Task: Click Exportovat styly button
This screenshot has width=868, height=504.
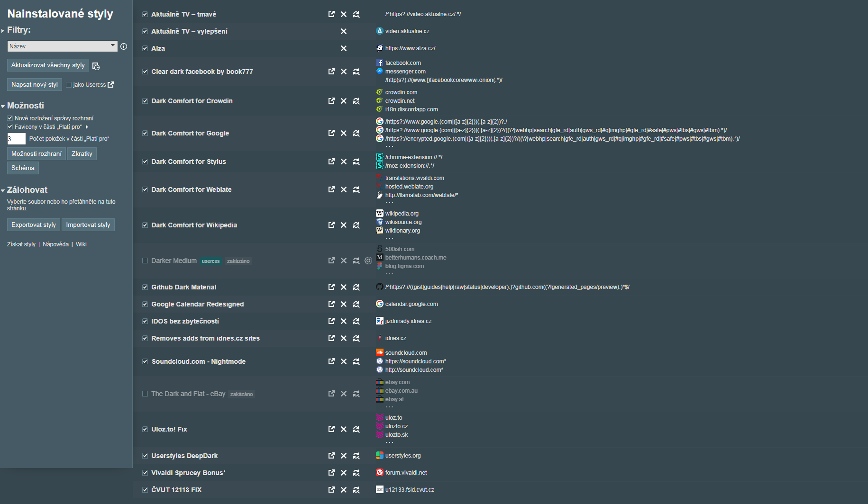Action: click(34, 225)
